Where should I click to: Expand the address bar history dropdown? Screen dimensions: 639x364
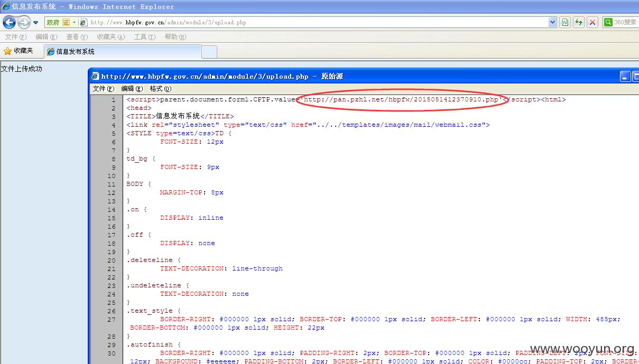click(552, 22)
